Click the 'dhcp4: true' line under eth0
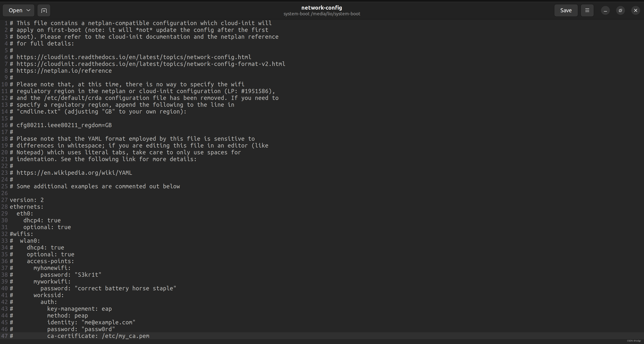This screenshot has width=644, height=344. pos(42,220)
